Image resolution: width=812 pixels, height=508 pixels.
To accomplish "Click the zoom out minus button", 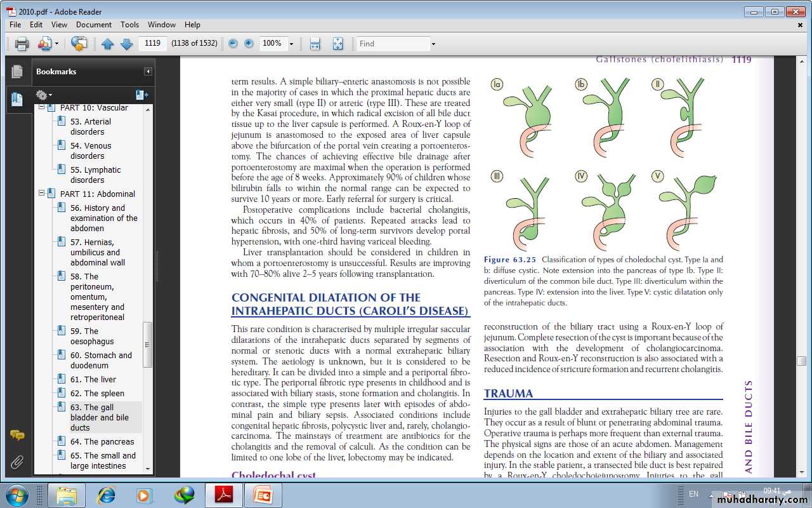I will [x=233, y=44].
